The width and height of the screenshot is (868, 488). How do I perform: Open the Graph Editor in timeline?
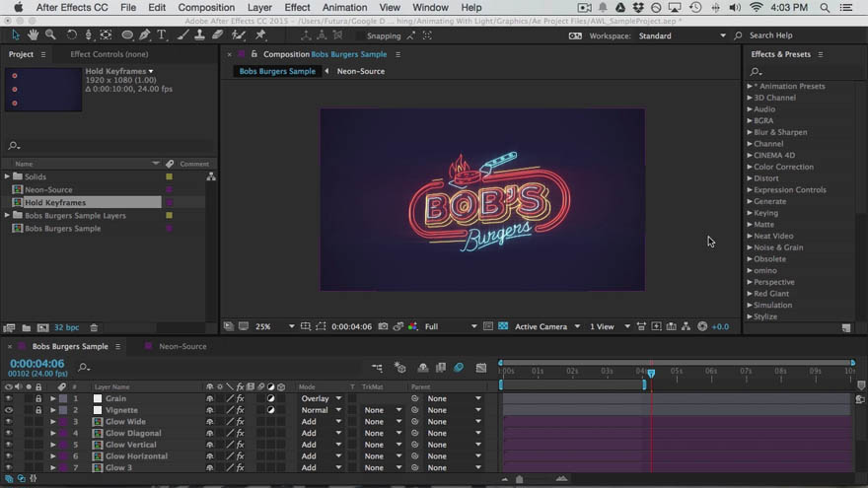481,368
